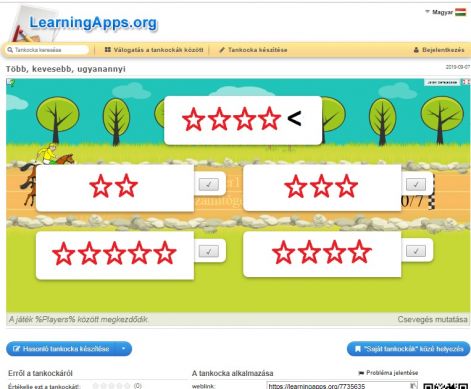Click the first rating star for the tankocka
This screenshot has height=389, width=471.
point(96,386)
